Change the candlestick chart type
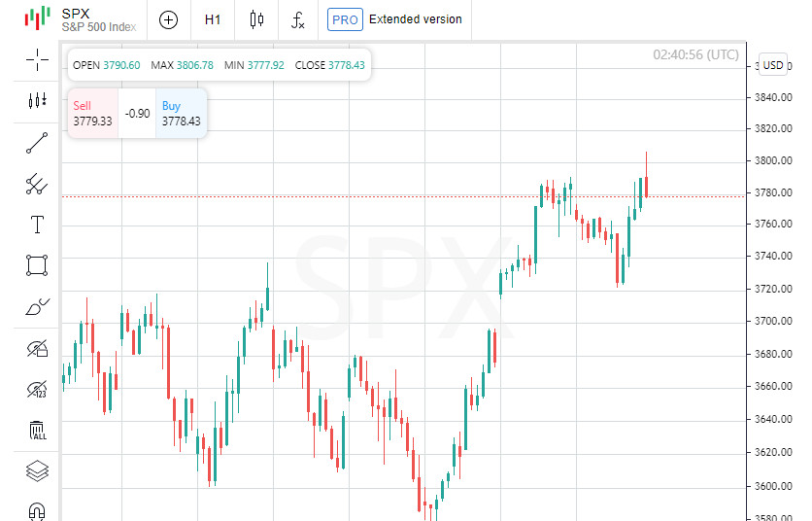The width and height of the screenshot is (812, 521). (256, 19)
